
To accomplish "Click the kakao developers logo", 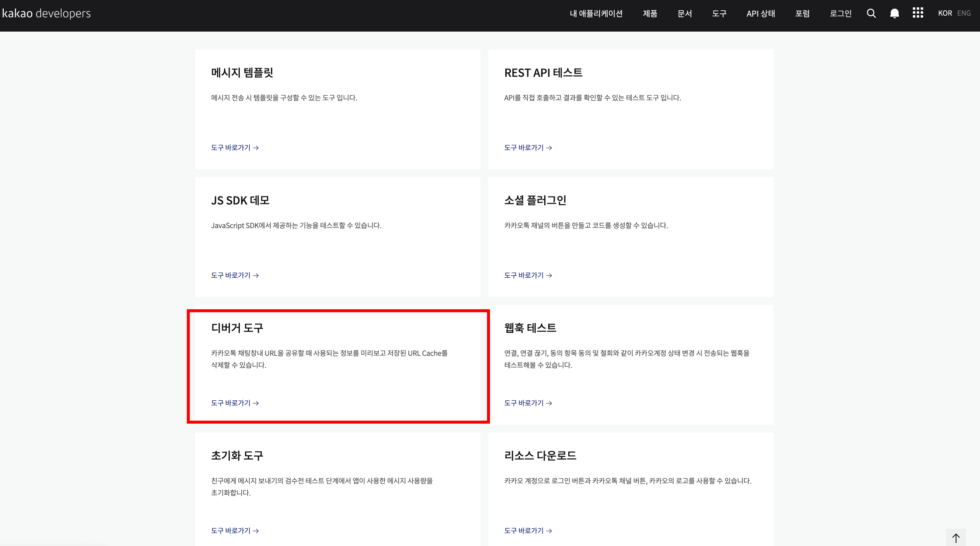I will pos(47,13).
